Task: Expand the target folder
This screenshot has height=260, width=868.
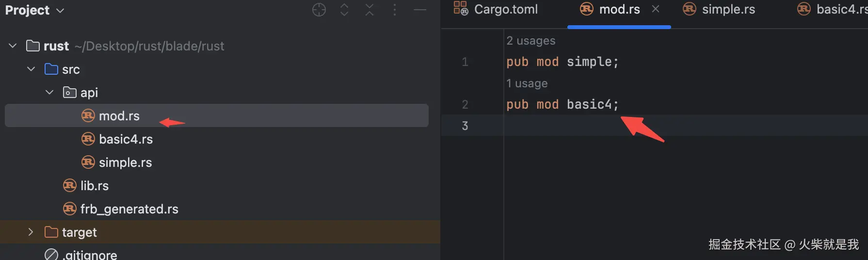Action: click(31, 232)
